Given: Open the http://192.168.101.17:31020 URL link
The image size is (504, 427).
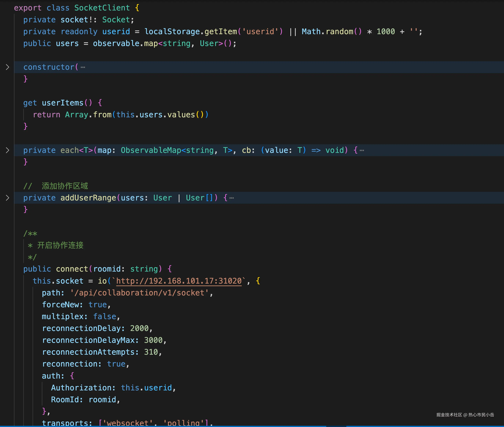Looking at the screenshot, I should 179,281.
